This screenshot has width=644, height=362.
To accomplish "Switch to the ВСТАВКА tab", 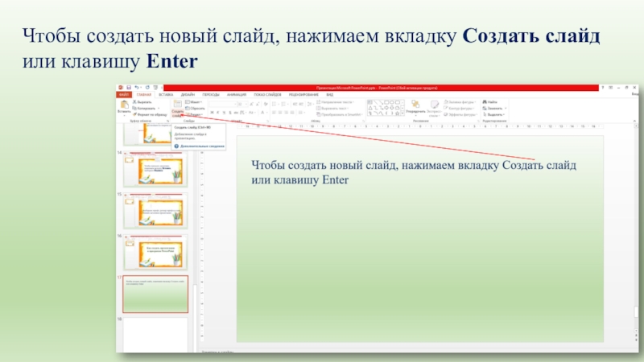I will [166, 95].
